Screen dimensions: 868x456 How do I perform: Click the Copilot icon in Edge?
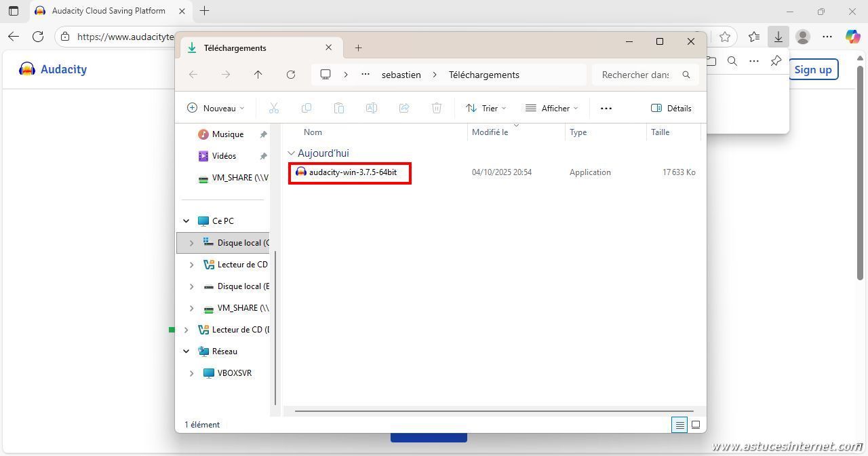point(852,37)
